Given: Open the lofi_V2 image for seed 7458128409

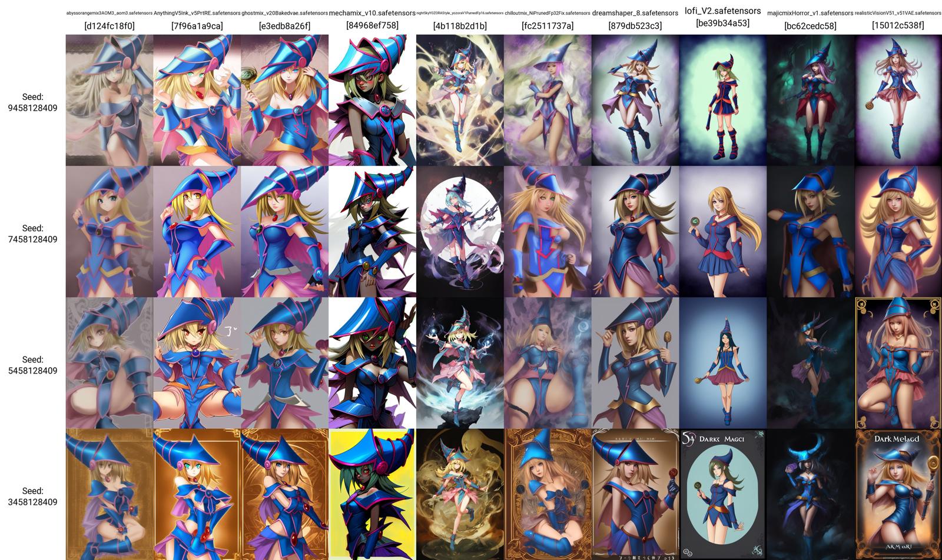Looking at the screenshot, I should (x=722, y=231).
